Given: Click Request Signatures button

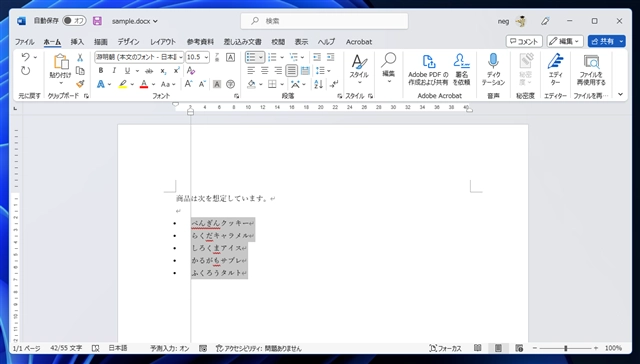Looking at the screenshot, I should pos(462,70).
